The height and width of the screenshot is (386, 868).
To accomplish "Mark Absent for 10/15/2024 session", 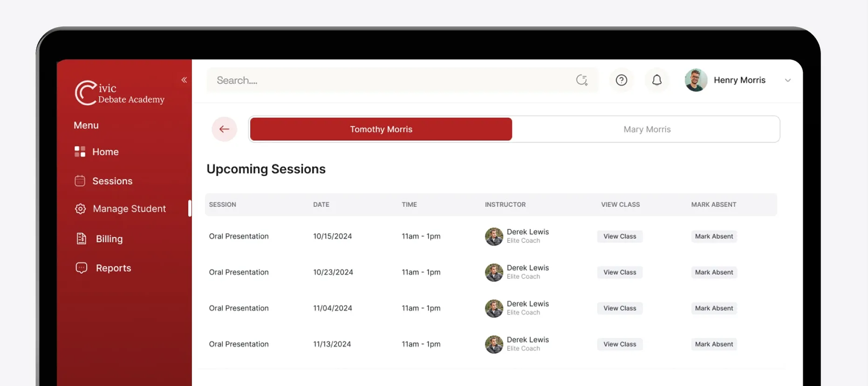I will coord(714,236).
